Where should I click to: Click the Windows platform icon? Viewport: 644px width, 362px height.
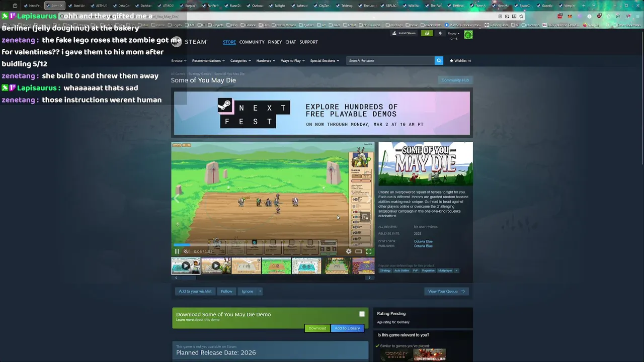(x=362, y=314)
